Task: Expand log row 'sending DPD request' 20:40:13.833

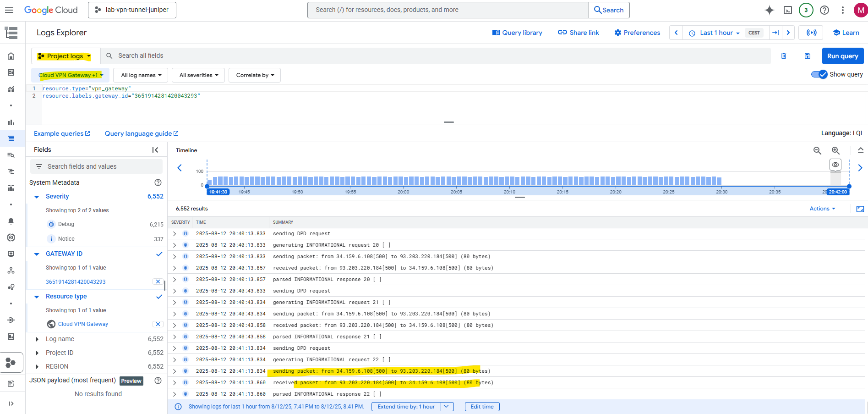Action: point(175,234)
